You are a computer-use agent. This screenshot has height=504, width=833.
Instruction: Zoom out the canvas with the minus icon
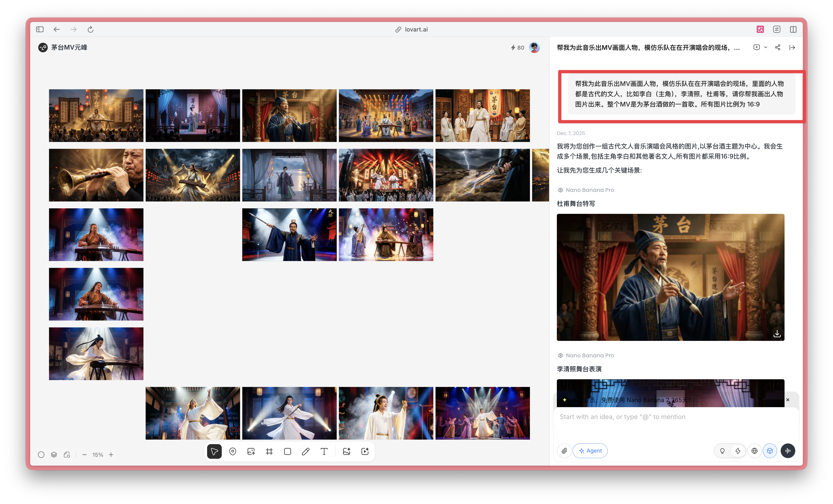85,455
